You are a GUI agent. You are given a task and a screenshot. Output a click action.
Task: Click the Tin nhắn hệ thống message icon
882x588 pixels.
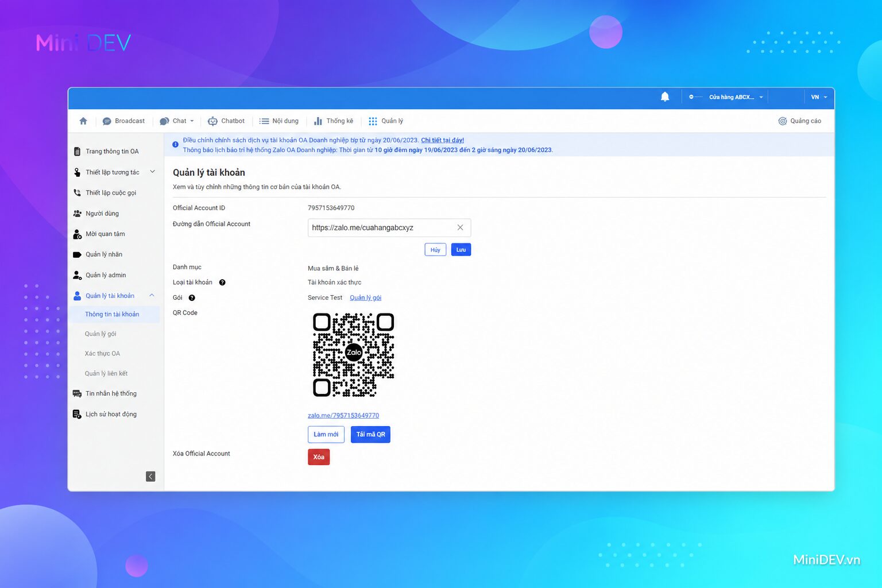78,394
